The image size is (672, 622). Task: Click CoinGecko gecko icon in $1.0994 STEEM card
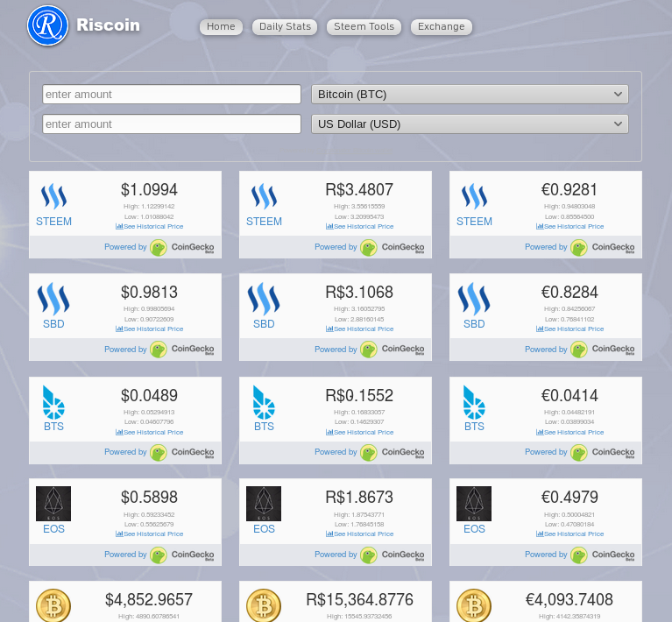tap(159, 248)
